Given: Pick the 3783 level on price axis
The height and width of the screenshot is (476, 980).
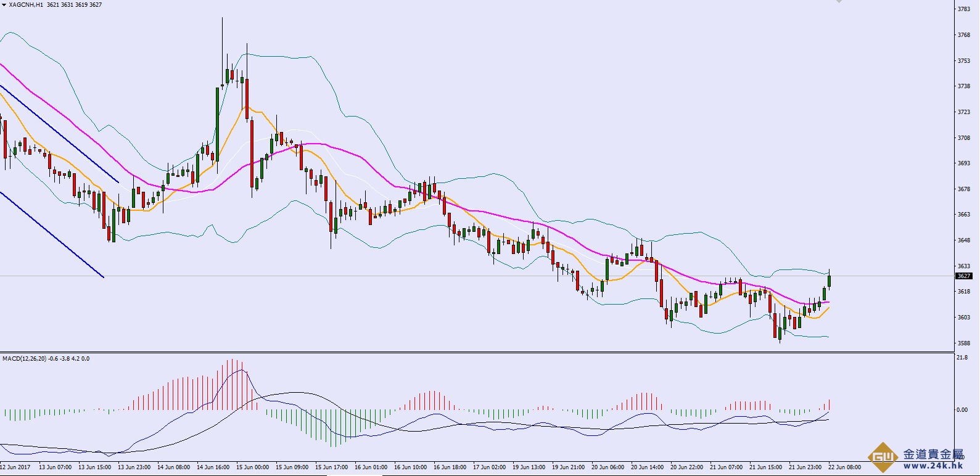Looking at the screenshot, I should pos(964,9).
